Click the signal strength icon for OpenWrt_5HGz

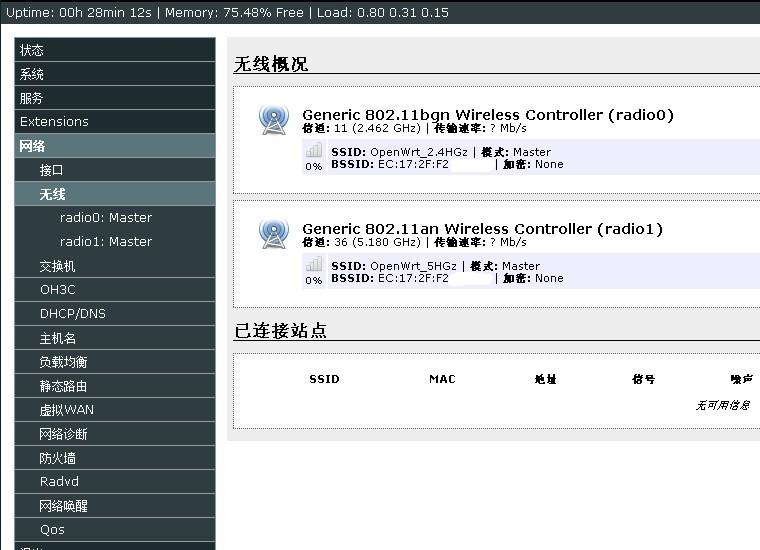point(314,264)
